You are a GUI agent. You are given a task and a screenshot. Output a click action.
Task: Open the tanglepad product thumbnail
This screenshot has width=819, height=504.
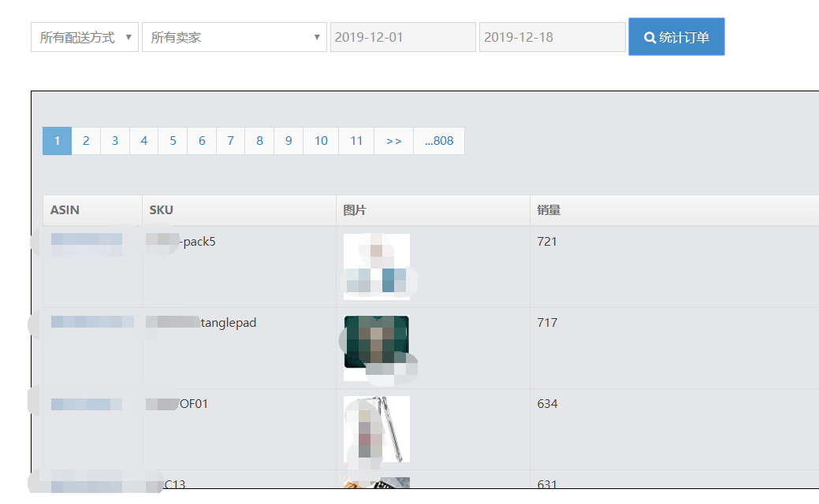pos(377,347)
